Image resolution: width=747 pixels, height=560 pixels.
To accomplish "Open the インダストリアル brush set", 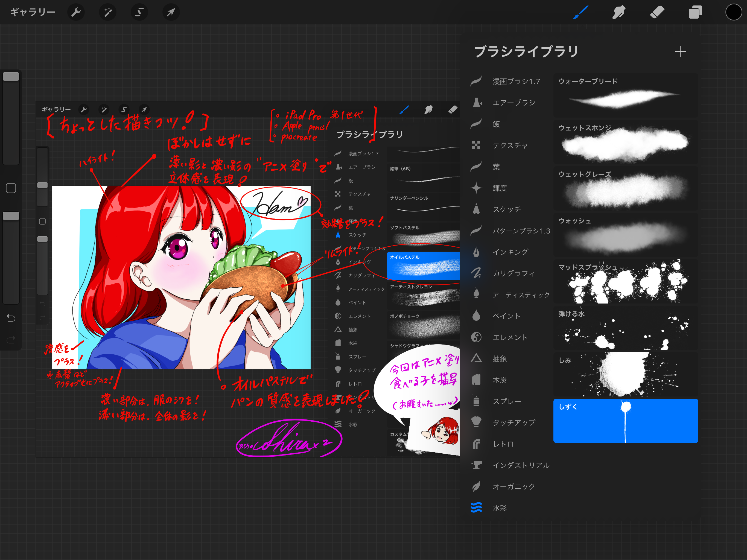I will 510,465.
